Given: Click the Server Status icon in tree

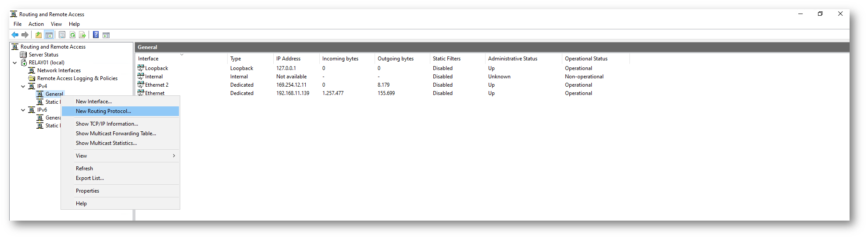Looking at the screenshot, I should click(24, 55).
